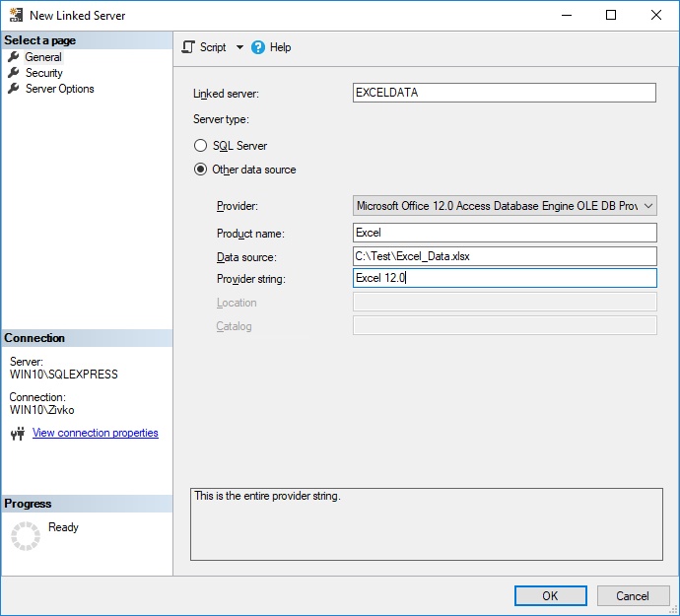Viewport: 680px width, 616px height.
Task: Click the wrench icon beside Server Options
Action: [14, 89]
